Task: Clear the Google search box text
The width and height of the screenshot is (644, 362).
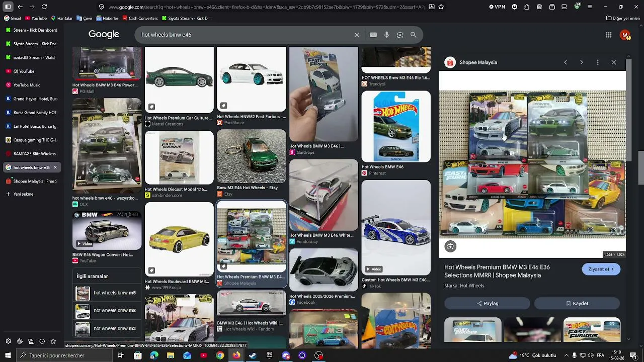Action: [357, 35]
